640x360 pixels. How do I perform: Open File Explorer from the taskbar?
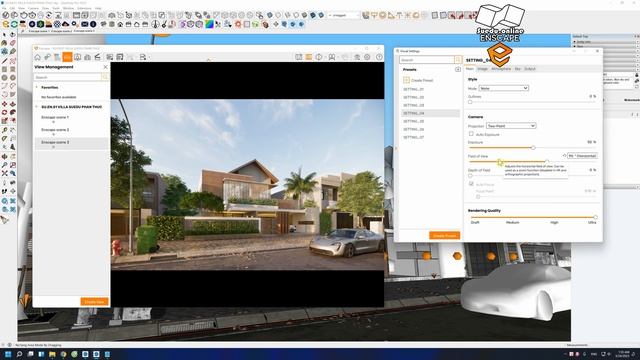click(52, 354)
